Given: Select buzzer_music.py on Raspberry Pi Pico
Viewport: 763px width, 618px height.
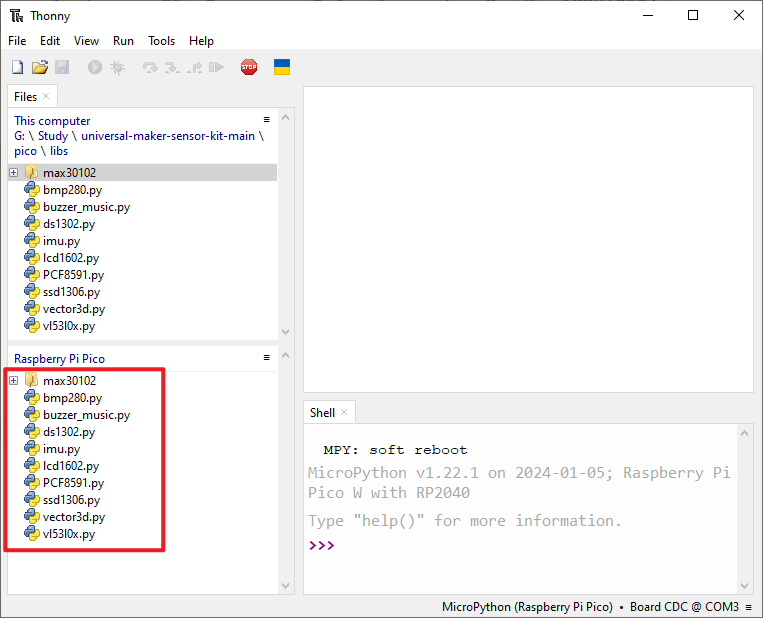Looking at the screenshot, I should (86, 415).
